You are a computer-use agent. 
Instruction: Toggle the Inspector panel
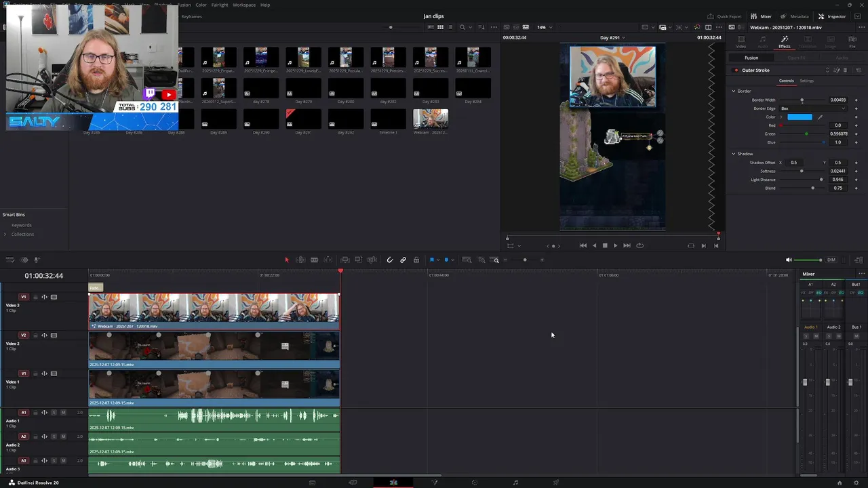click(x=832, y=16)
